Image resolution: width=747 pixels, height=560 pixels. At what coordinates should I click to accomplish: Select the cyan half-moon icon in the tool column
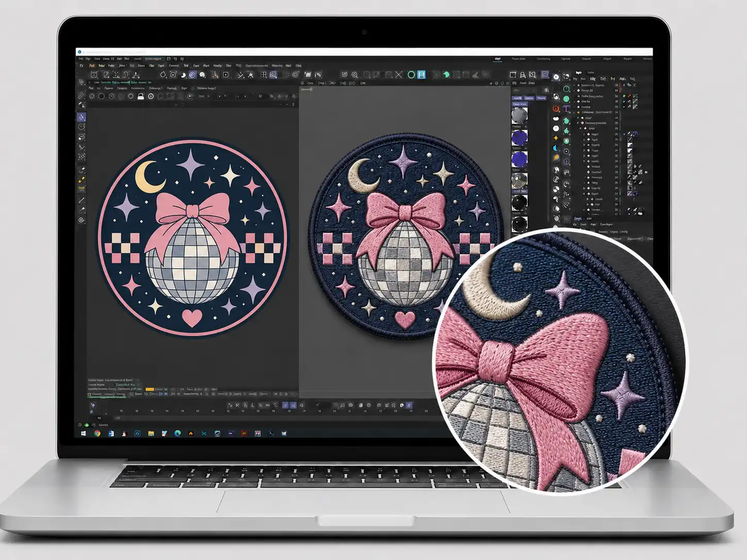pyautogui.click(x=556, y=148)
